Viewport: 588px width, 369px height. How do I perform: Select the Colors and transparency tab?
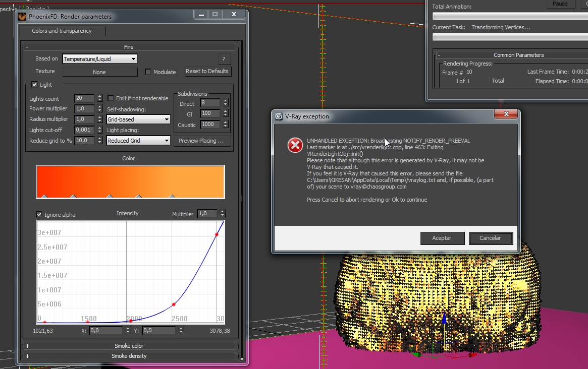62,31
